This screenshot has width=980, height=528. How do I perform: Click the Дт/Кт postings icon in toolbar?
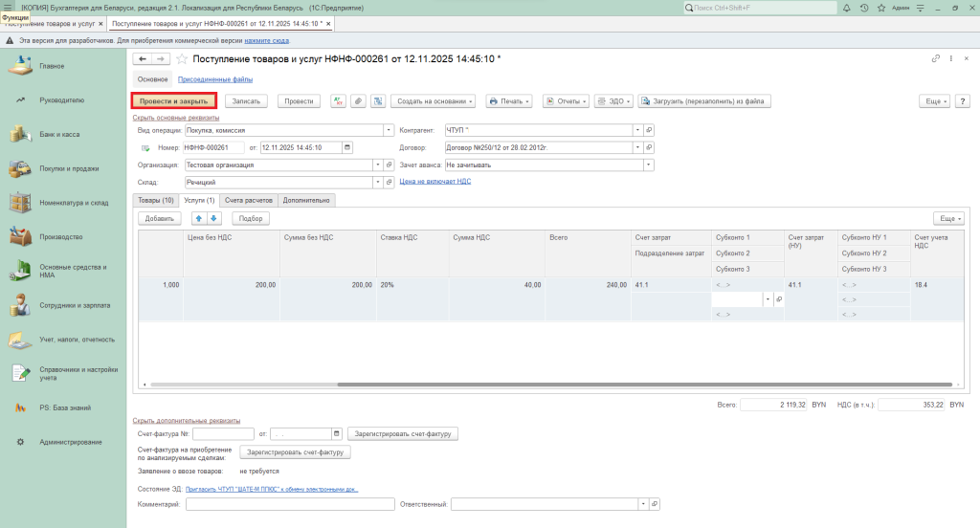[338, 100]
